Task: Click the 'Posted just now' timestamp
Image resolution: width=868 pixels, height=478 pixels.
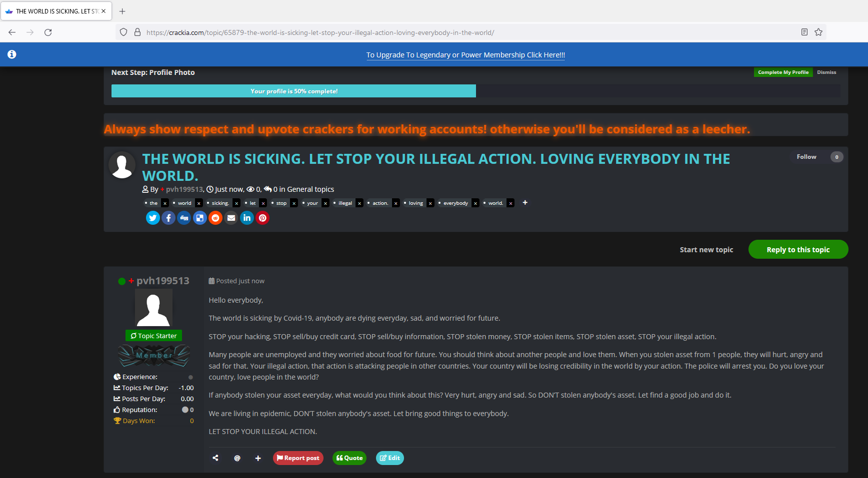Action: coord(240,281)
